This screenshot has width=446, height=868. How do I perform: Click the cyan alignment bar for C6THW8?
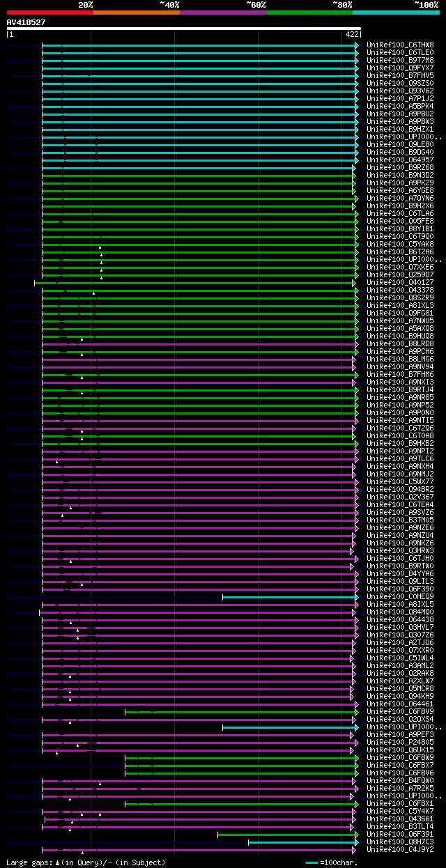click(x=200, y=45)
